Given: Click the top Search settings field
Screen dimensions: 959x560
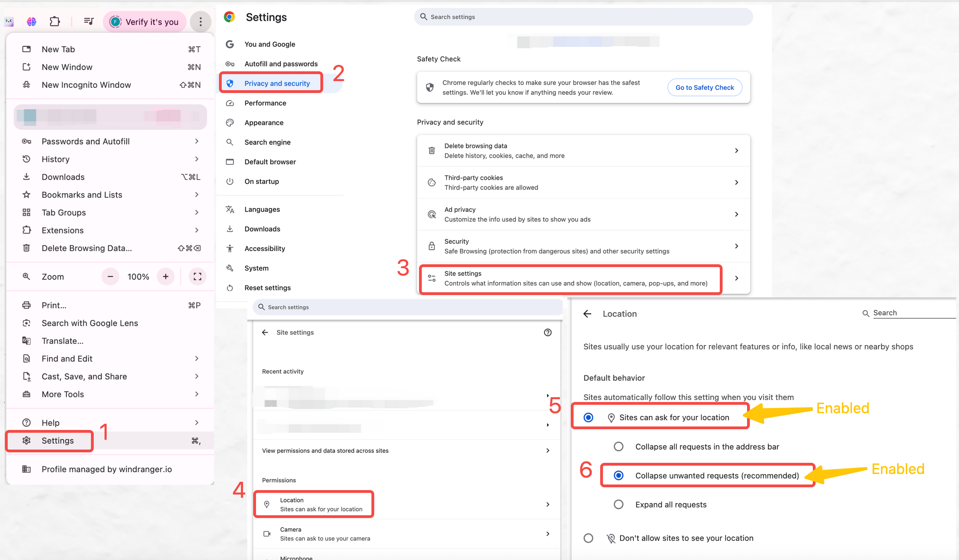Looking at the screenshot, I should tap(583, 17).
